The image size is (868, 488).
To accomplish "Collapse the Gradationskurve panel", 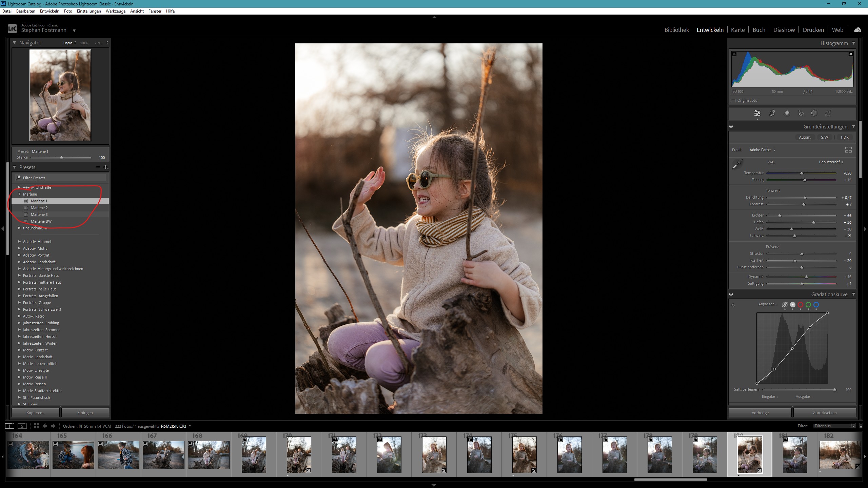I will [853, 294].
